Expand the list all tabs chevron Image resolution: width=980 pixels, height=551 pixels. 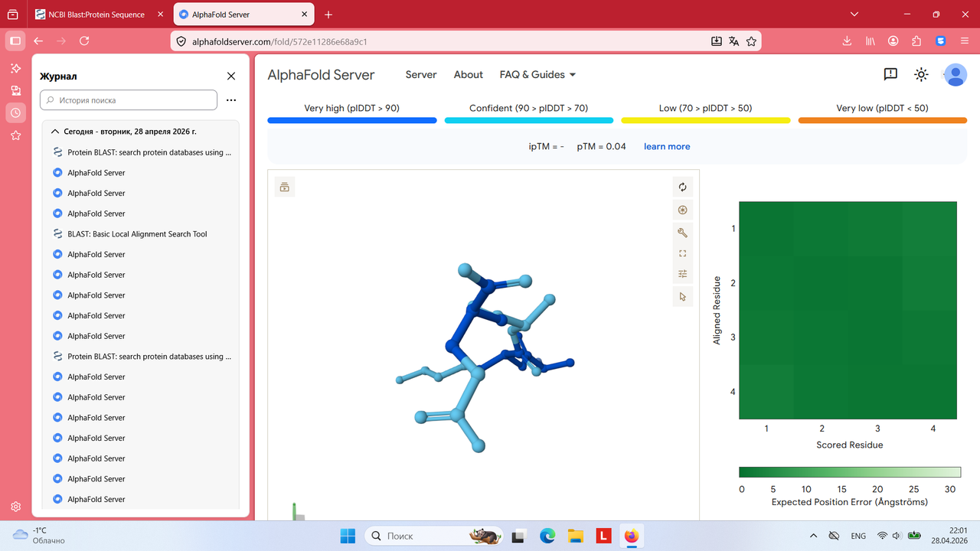[x=855, y=15]
